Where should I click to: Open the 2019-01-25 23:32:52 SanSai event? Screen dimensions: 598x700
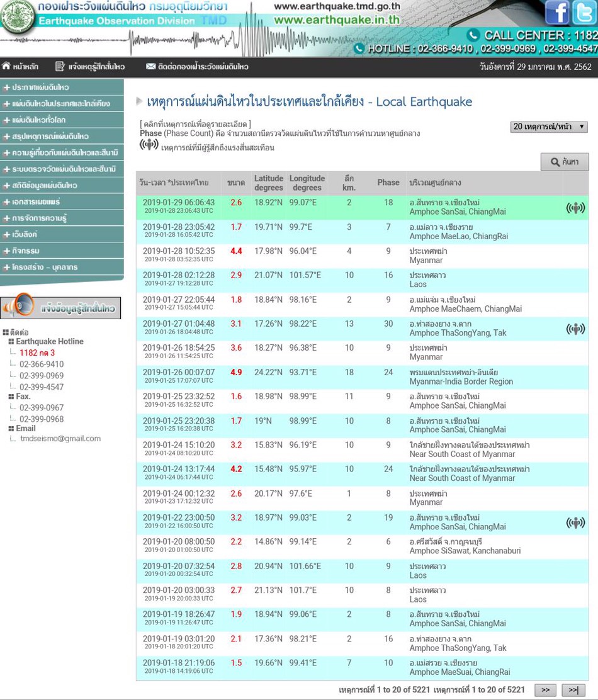click(362, 401)
